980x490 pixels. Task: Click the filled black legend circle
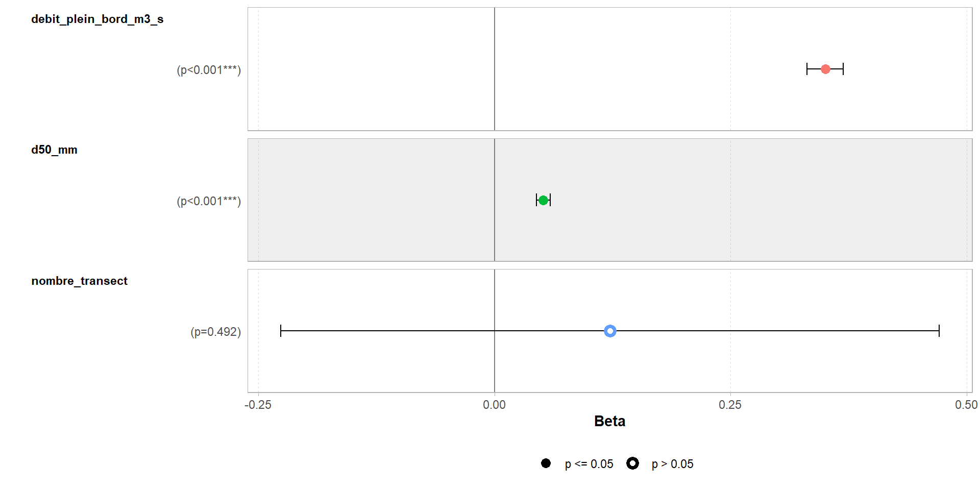546,463
